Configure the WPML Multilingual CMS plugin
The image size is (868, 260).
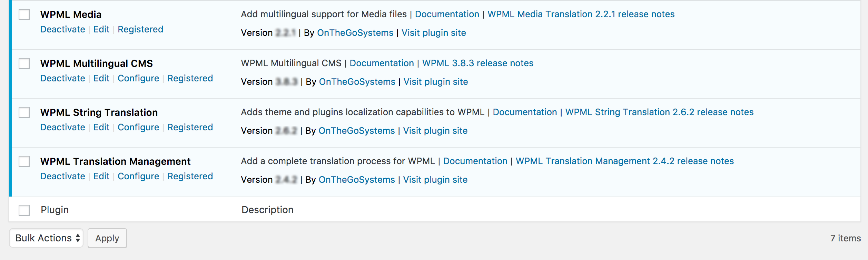pos(138,78)
